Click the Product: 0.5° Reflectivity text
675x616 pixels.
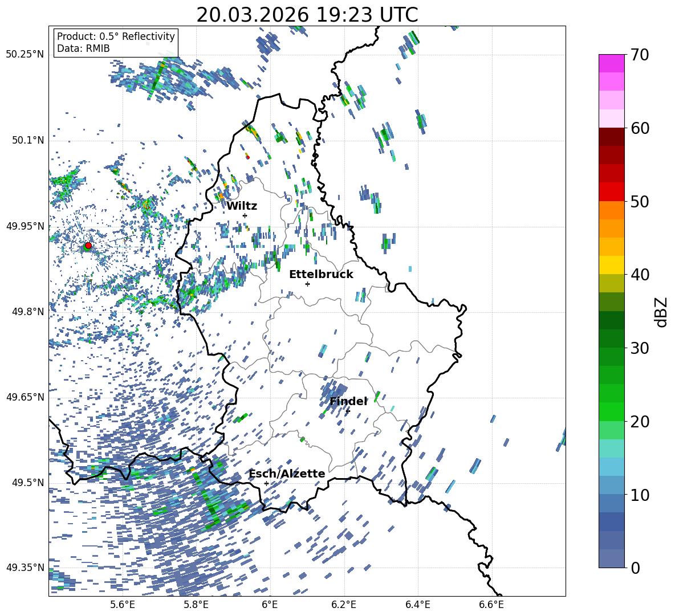point(116,36)
